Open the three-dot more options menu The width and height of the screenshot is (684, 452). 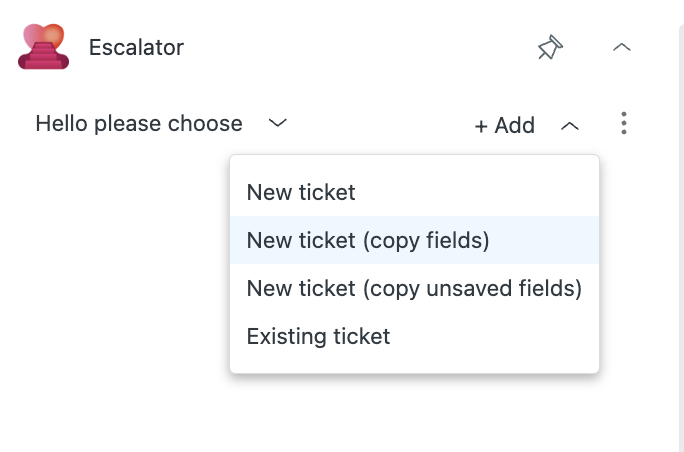624,123
